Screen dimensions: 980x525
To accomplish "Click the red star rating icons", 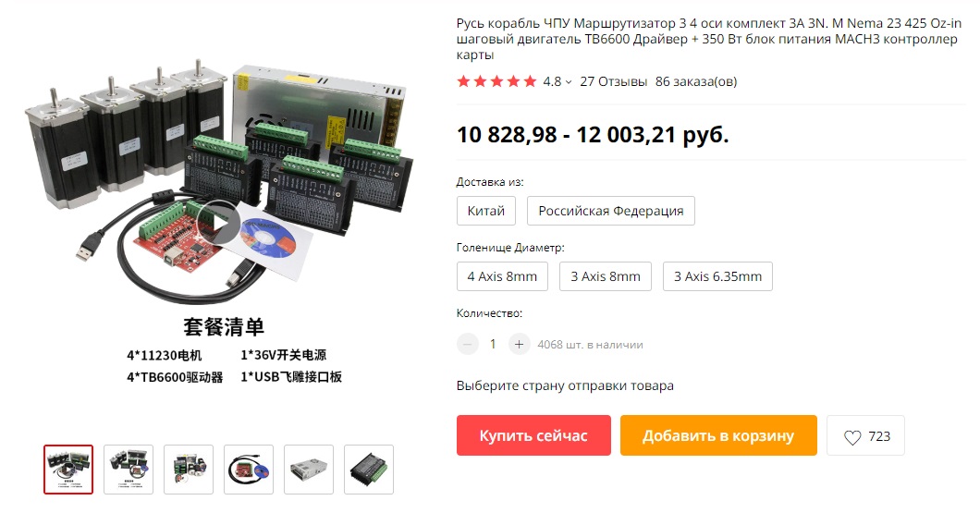I will (x=496, y=81).
